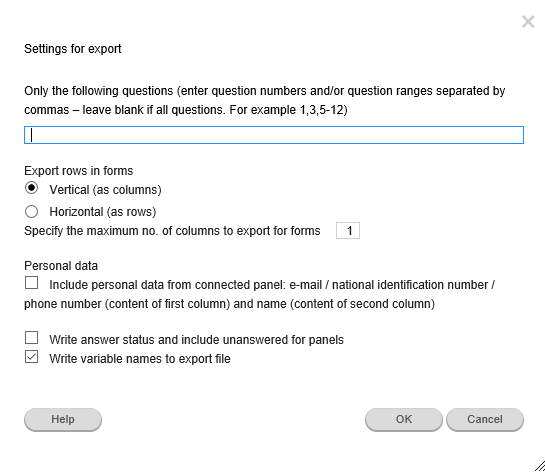Click the 'Export rows in forms' heading
This screenshot has height=473, width=545.
click(x=79, y=171)
